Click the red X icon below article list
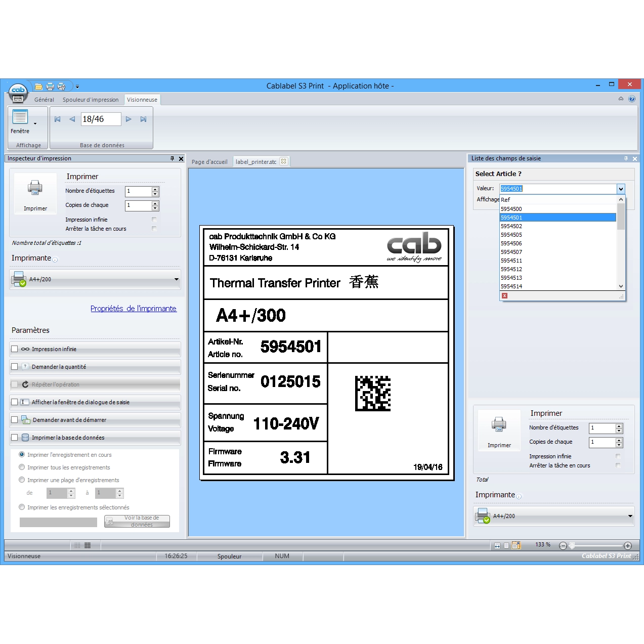 click(505, 296)
